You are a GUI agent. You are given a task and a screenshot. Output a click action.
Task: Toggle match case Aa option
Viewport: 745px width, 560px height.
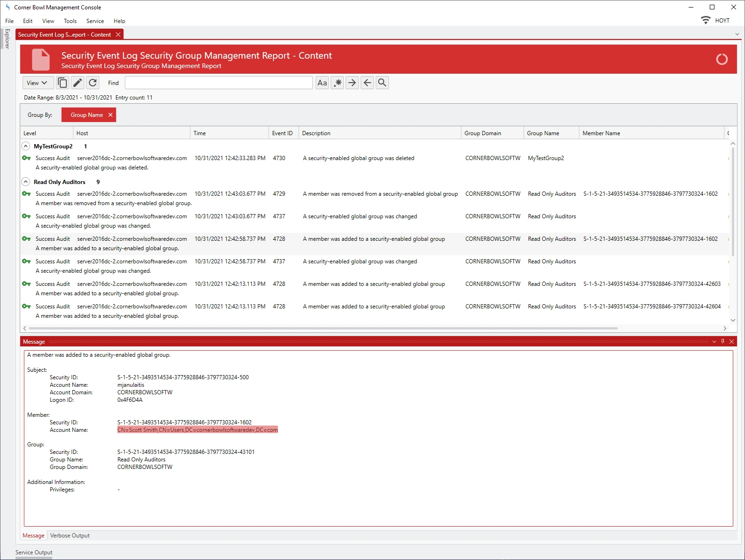[322, 83]
